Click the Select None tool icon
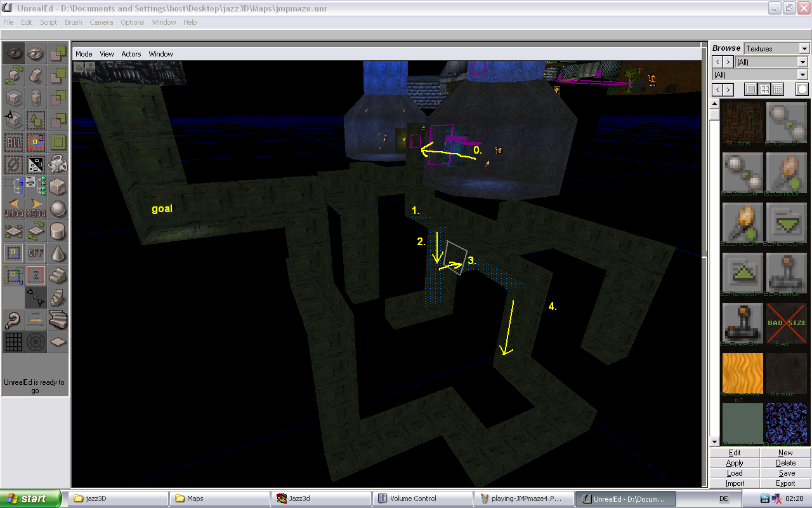 pos(13,165)
